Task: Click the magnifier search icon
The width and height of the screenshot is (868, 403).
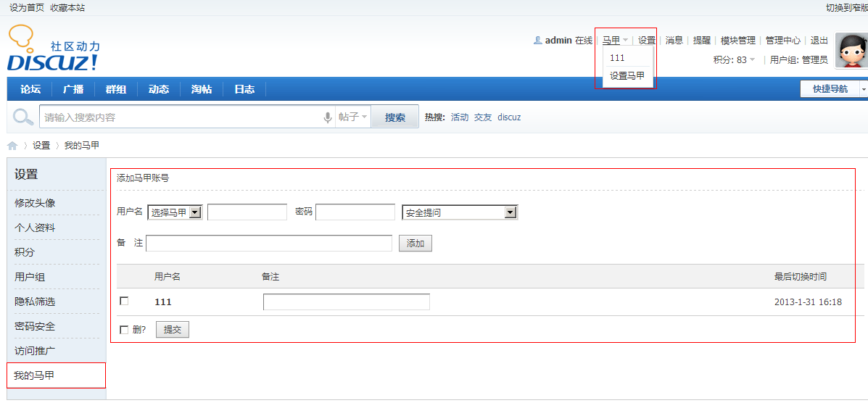Action: click(x=23, y=117)
